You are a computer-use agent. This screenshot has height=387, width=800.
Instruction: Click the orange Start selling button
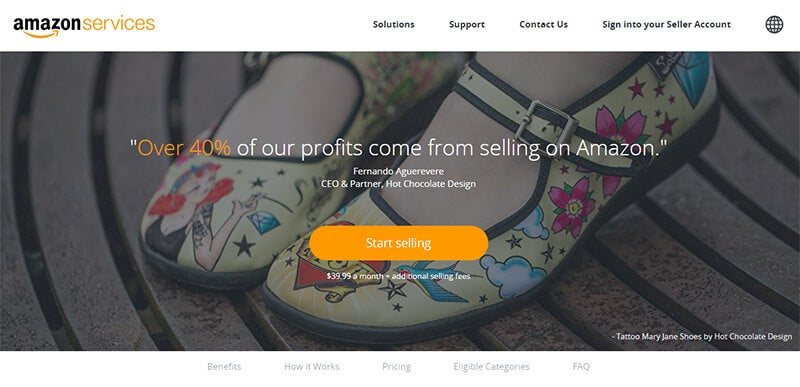[398, 243]
